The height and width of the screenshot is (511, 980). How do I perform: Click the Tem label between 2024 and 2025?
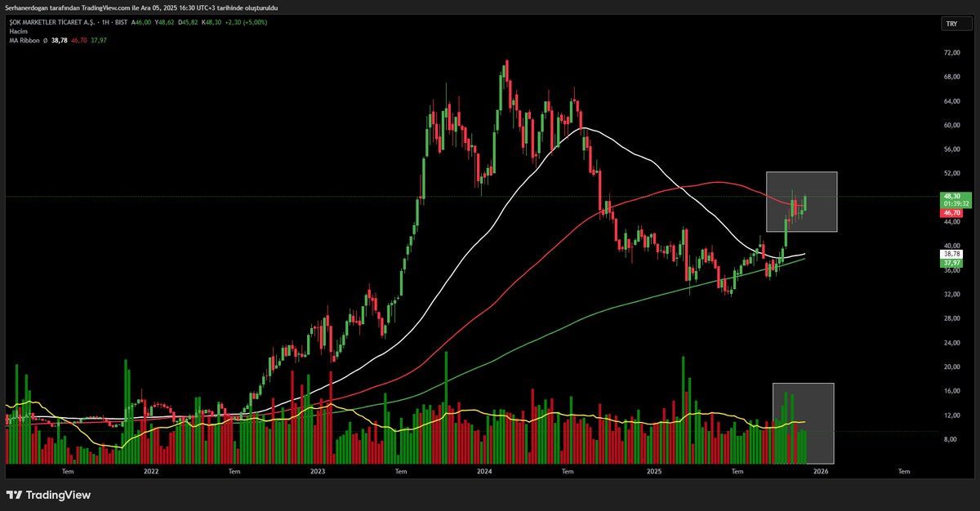(x=568, y=471)
